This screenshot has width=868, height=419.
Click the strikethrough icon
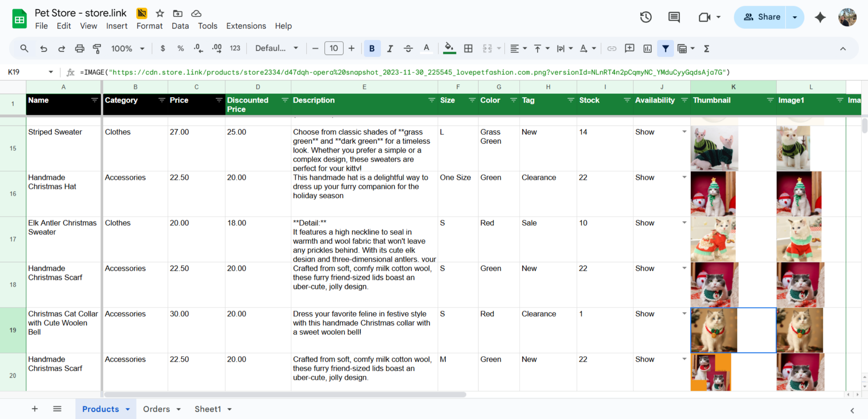click(408, 48)
